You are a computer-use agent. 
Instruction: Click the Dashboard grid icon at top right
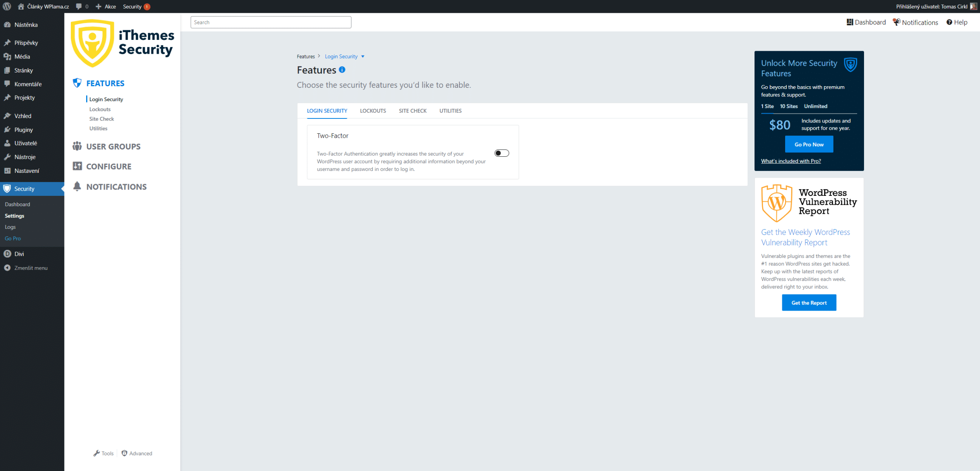click(x=850, y=22)
